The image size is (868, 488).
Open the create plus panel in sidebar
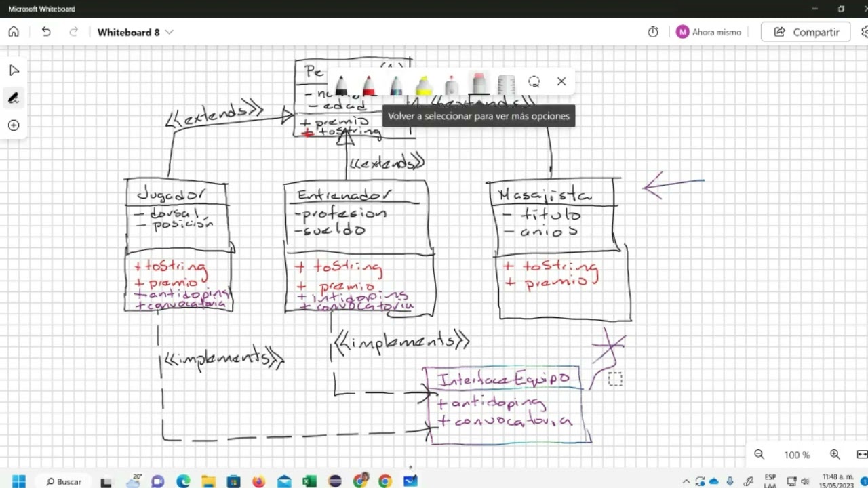point(14,125)
